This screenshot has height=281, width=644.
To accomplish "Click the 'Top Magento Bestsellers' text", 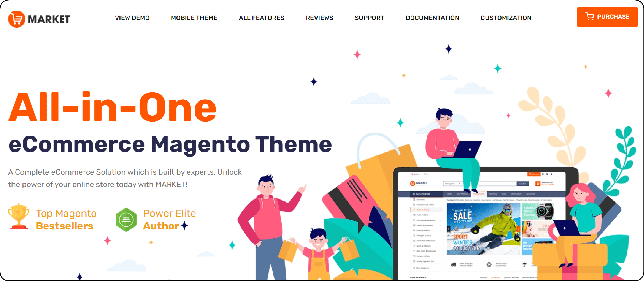I will (x=66, y=220).
